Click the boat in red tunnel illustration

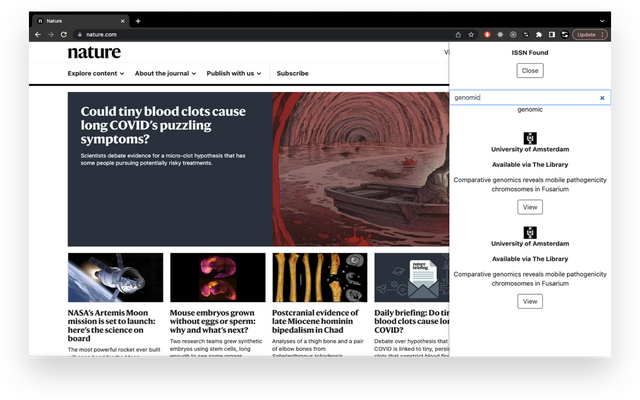pos(361,169)
